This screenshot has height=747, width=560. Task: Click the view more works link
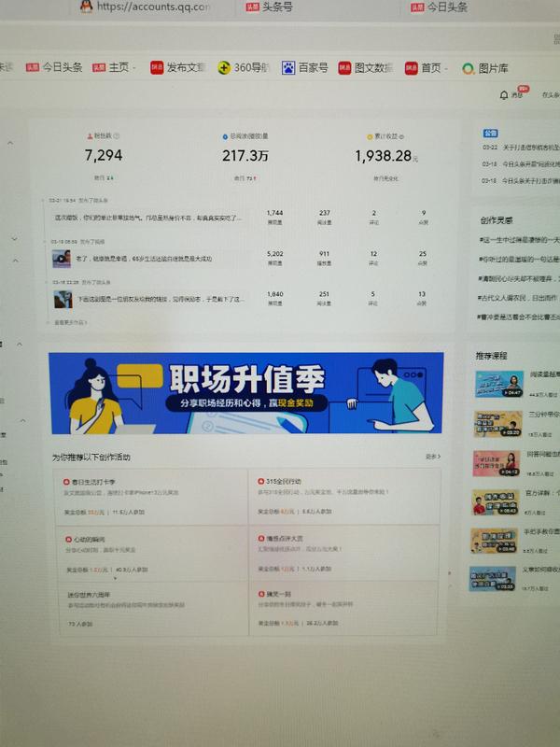69,322
